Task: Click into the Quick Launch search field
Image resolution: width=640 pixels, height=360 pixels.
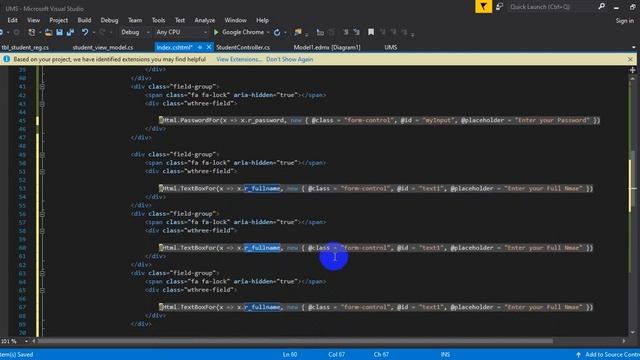Action: (551, 7)
